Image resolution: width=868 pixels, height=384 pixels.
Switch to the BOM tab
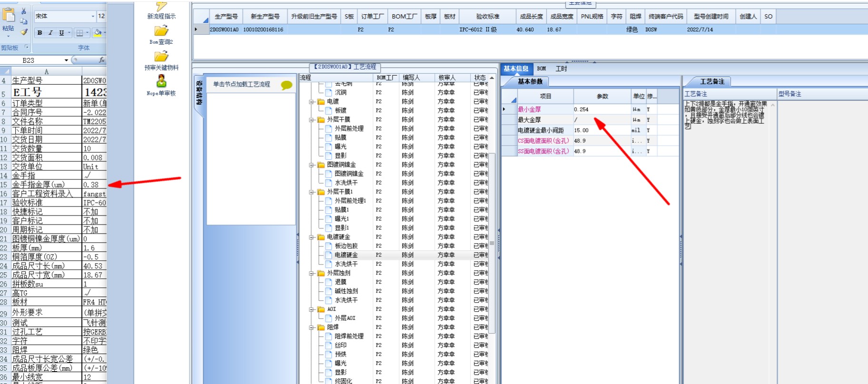click(542, 69)
